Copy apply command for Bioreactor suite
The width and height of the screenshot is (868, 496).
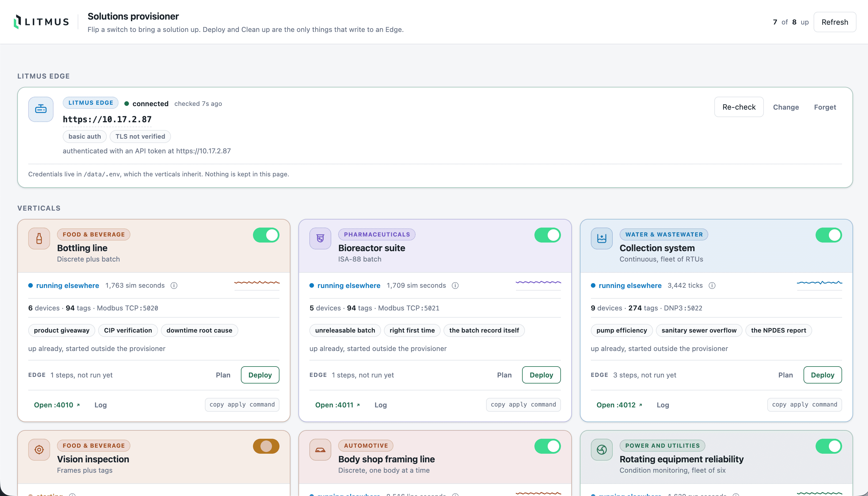coord(523,404)
